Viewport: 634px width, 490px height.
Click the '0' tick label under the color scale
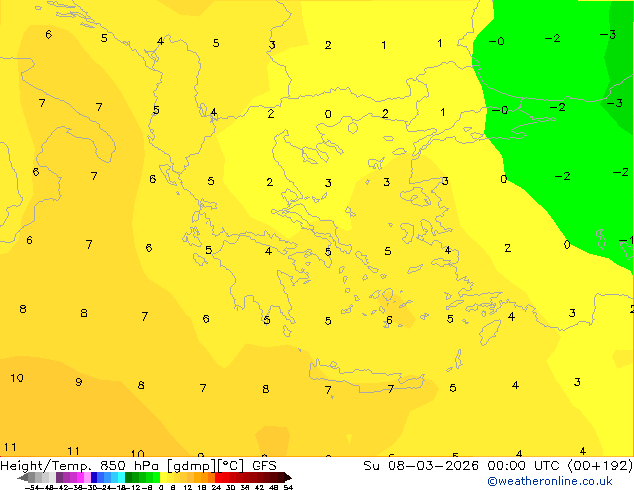161,488
